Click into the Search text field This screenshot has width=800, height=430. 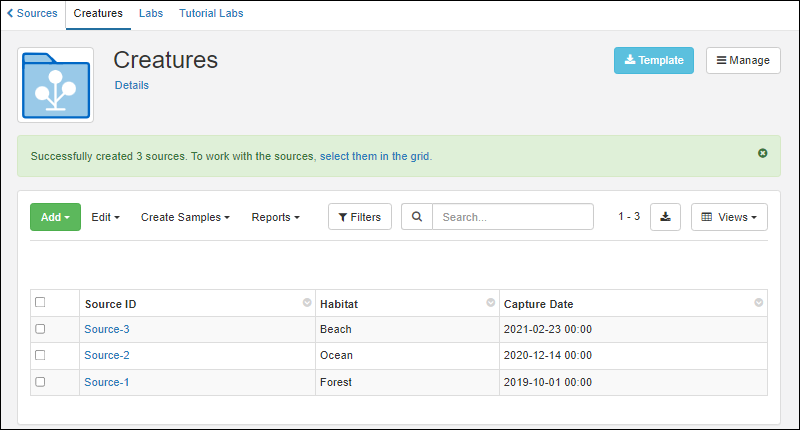pos(512,217)
